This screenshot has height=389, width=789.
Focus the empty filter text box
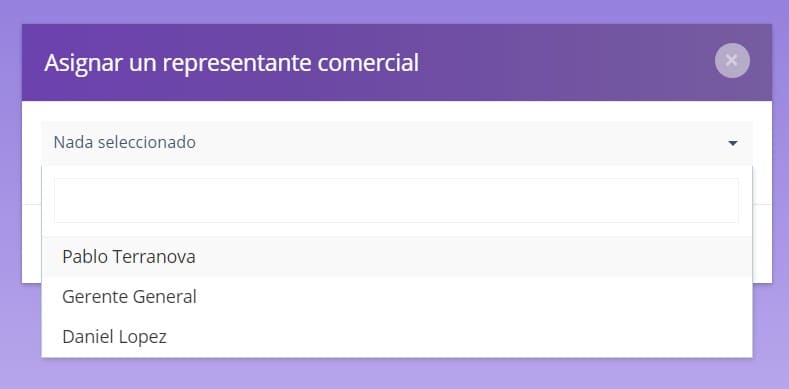pos(397,200)
